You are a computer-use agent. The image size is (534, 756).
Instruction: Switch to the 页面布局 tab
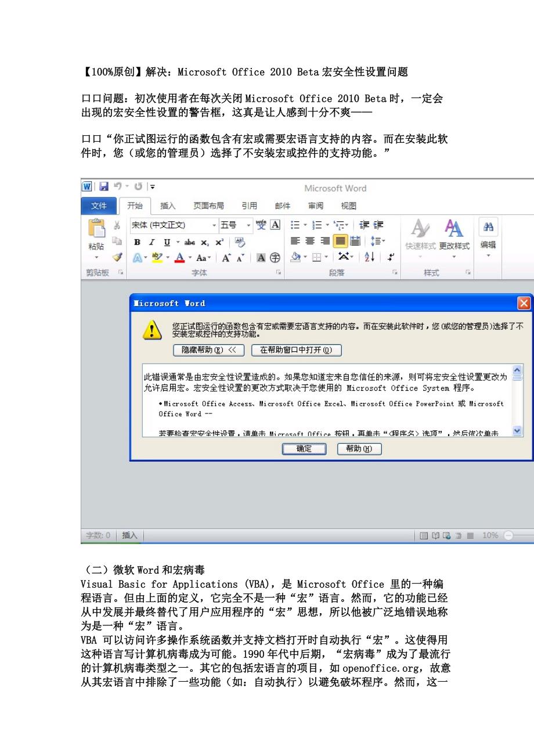pos(208,206)
